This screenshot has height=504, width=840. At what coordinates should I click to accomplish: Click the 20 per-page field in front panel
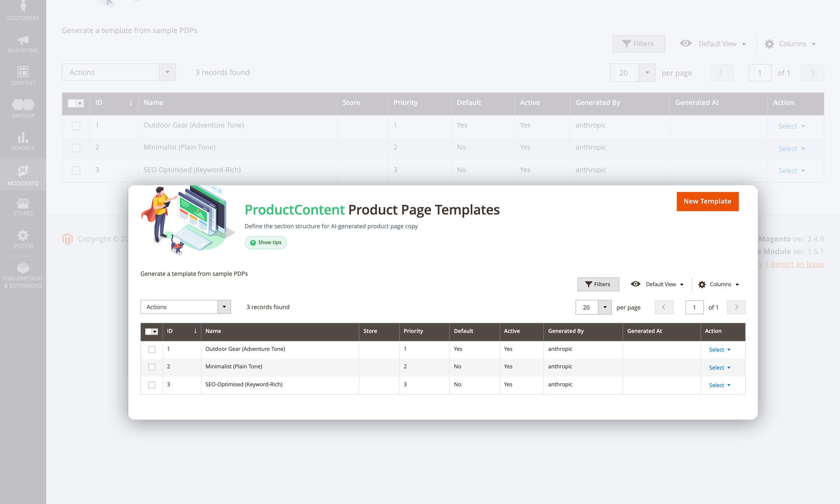(x=587, y=307)
